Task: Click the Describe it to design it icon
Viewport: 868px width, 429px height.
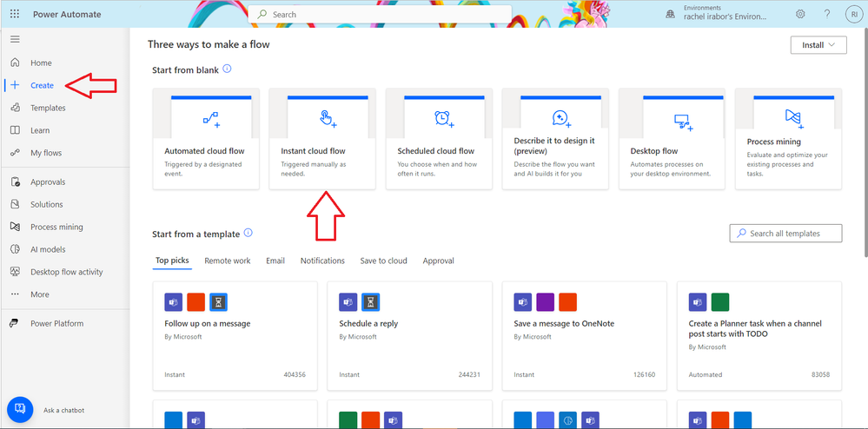Action: tap(560, 118)
